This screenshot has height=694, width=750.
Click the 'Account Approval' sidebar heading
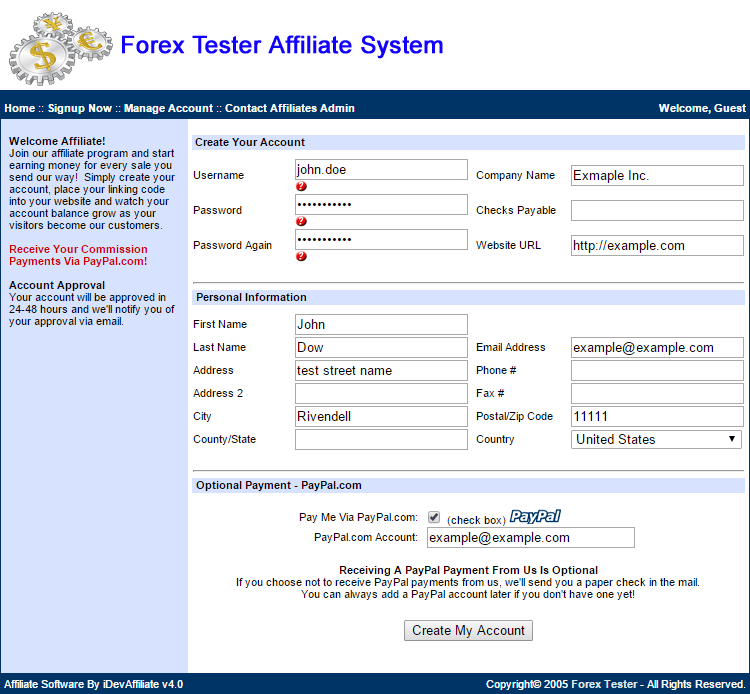coord(57,285)
